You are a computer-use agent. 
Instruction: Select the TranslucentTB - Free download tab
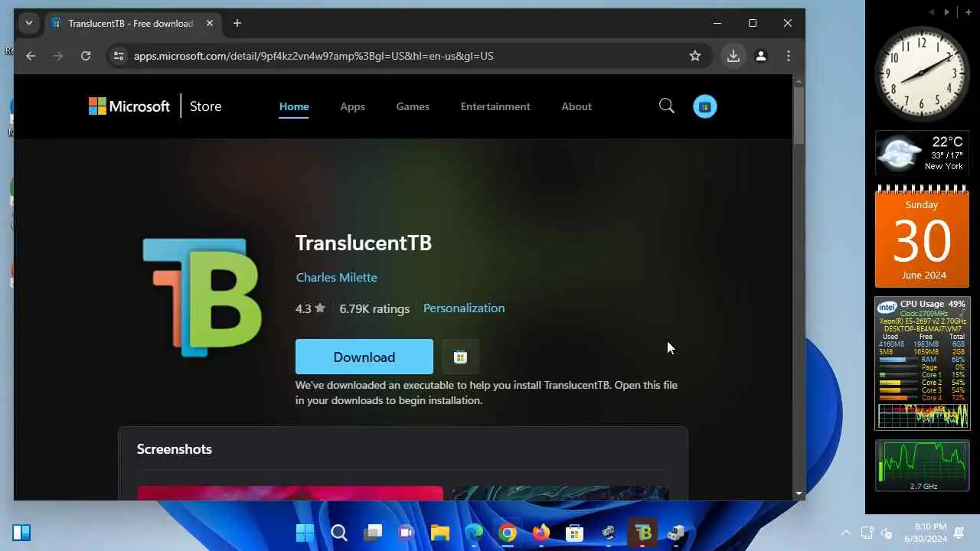[132, 24]
